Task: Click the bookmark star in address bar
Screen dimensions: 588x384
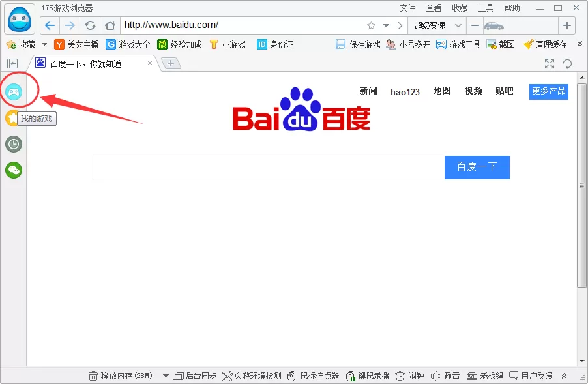Action: (x=372, y=25)
